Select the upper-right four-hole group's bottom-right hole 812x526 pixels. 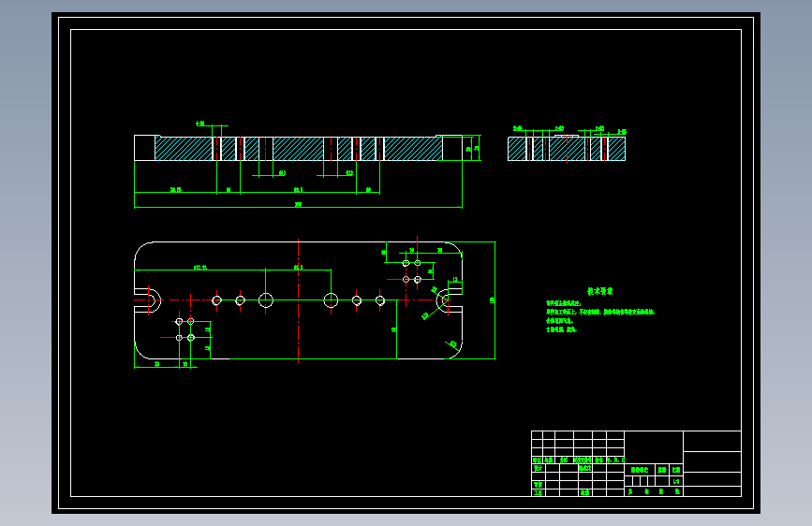pyautogui.click(x=418, y=280)
